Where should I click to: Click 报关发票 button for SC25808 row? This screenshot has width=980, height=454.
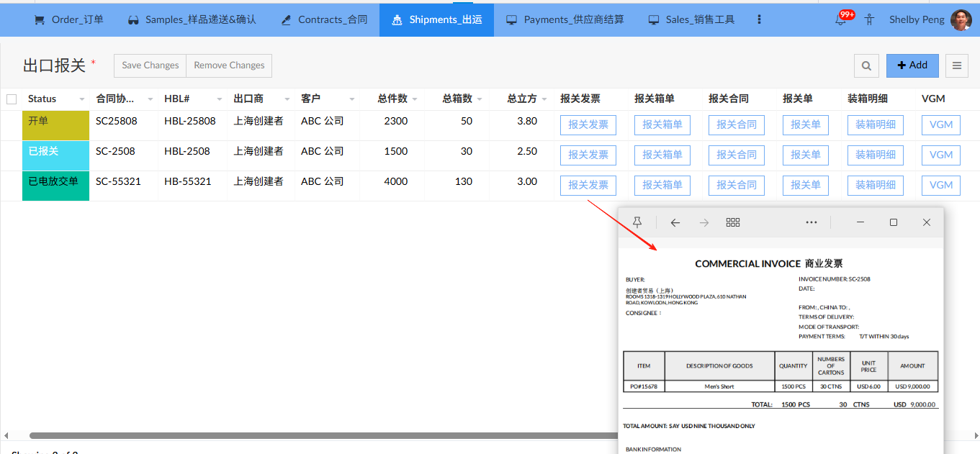[x=588, y=125]
